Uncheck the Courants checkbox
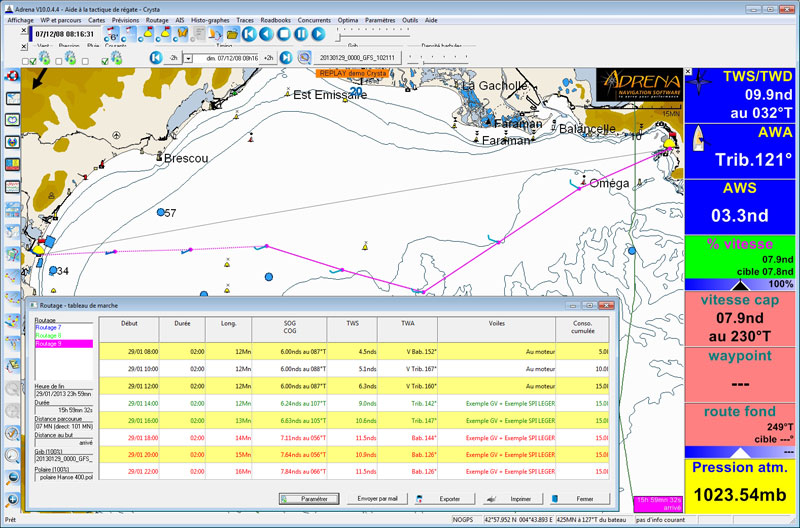This screenshot has width=800, height=528. [x=105, y=61]
